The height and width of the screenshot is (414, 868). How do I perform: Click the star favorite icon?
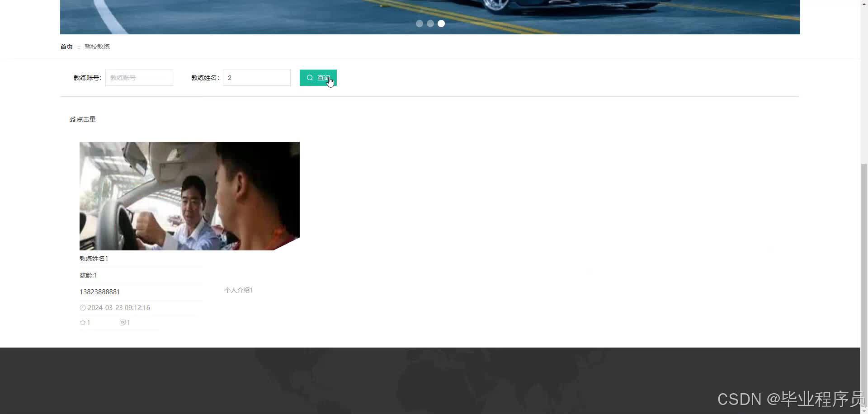coord(83,323)
